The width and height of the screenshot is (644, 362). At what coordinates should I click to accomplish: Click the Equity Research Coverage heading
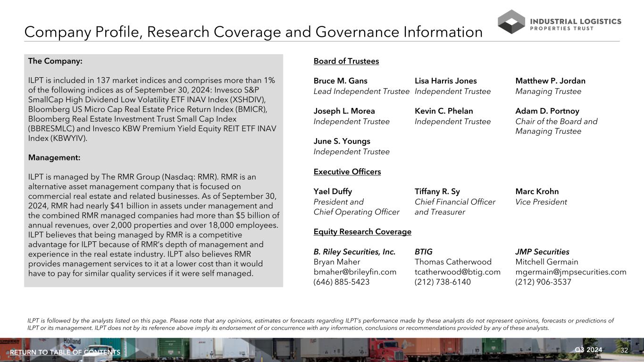[x=362, y=232]
